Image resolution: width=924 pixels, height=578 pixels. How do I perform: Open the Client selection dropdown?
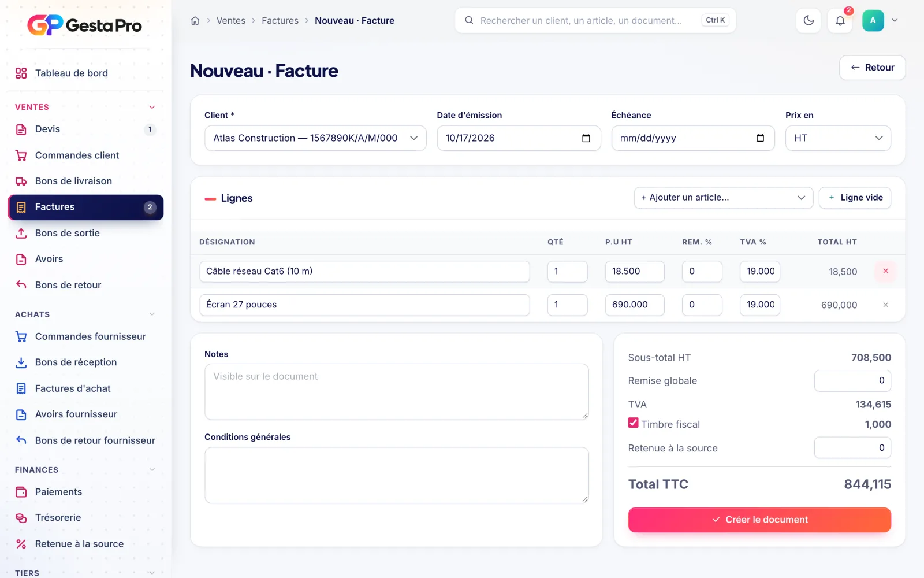point(315,138)
